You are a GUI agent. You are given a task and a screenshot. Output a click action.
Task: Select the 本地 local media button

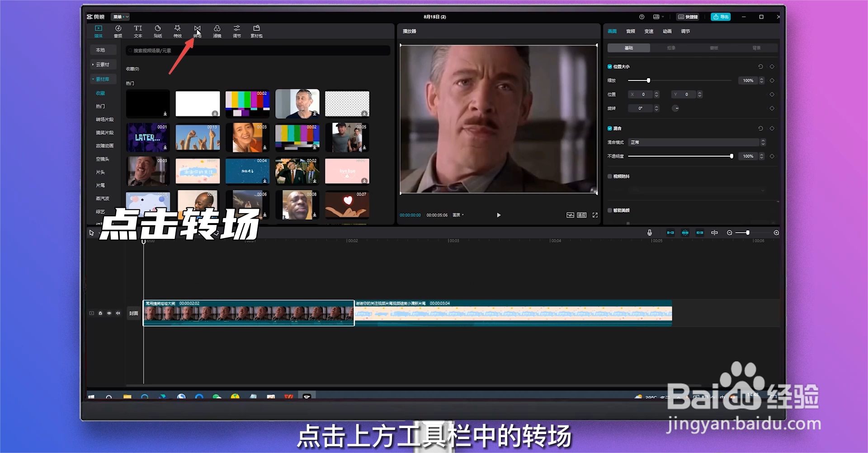click(103, 50)
